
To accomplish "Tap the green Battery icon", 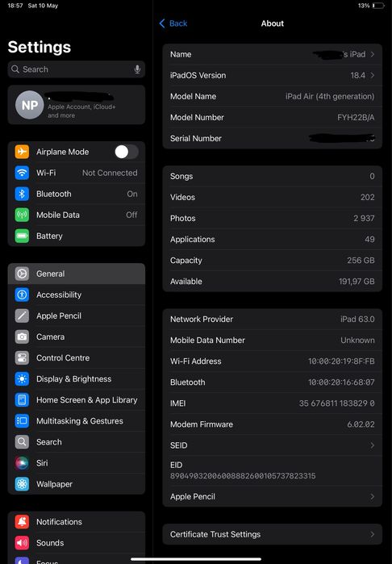I will click(22, 236).
